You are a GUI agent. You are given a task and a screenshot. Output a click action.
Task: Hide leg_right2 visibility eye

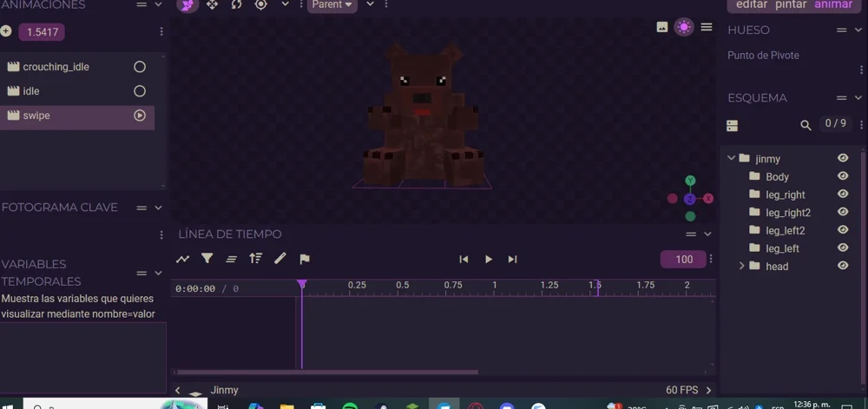pyautogui.click(x=843, y=211)
